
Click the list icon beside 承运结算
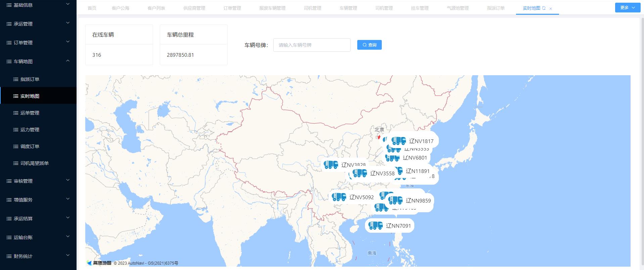[x=9, y=219]
